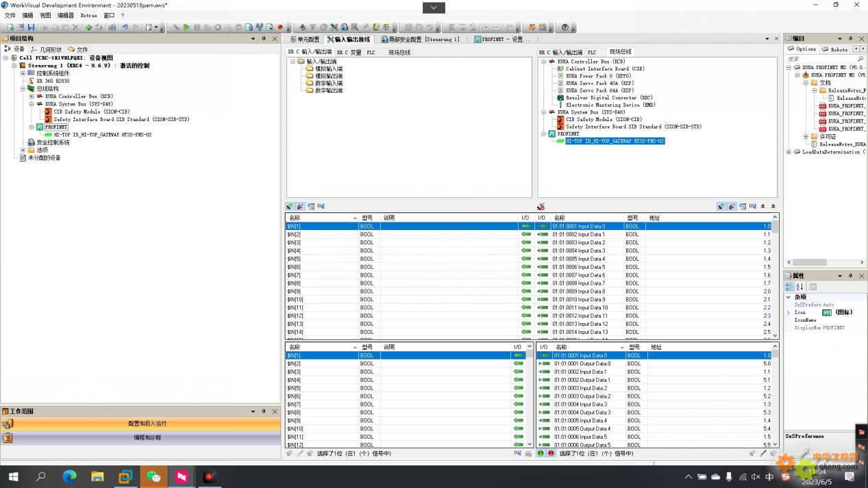Click the 名称 column header in left signal table
Viewport: 868px width, 488px height.
pos(321,218)
